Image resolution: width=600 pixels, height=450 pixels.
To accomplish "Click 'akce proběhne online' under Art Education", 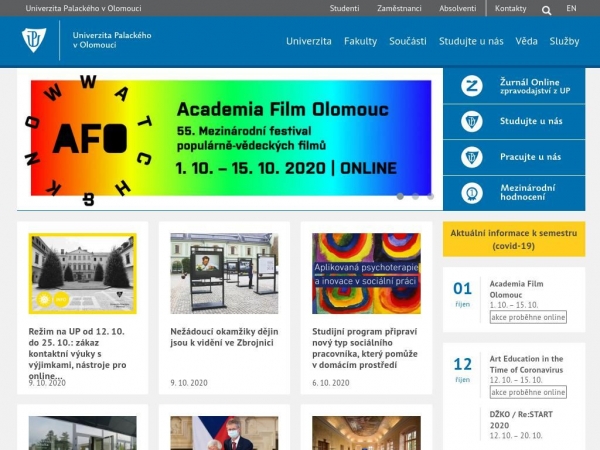I will pyautogui.click(x=528, y=392).
